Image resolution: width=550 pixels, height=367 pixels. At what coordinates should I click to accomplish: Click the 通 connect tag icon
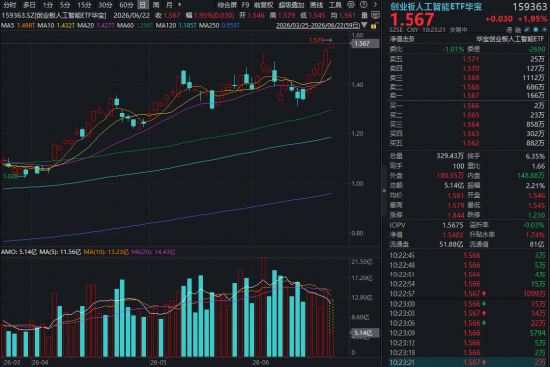click(509, 30)
